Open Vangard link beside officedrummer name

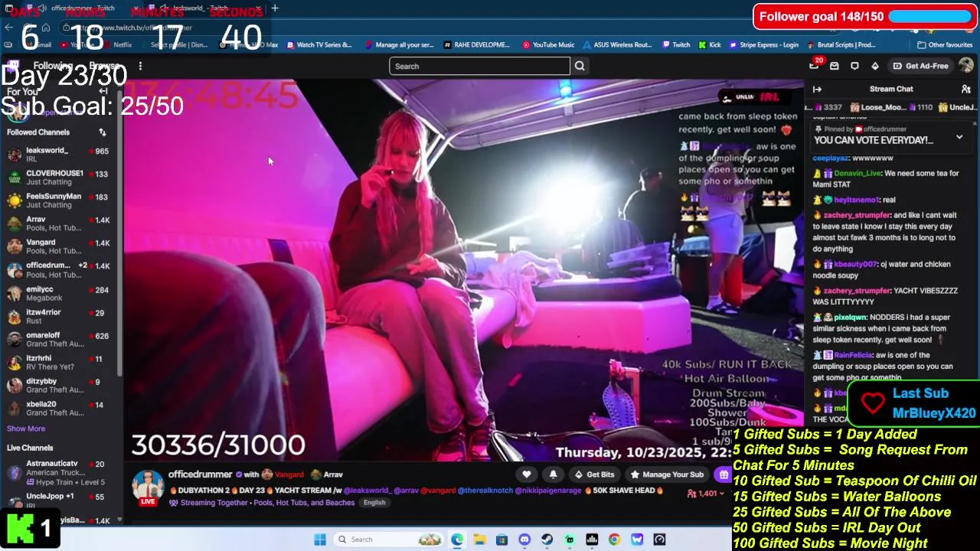289,474
